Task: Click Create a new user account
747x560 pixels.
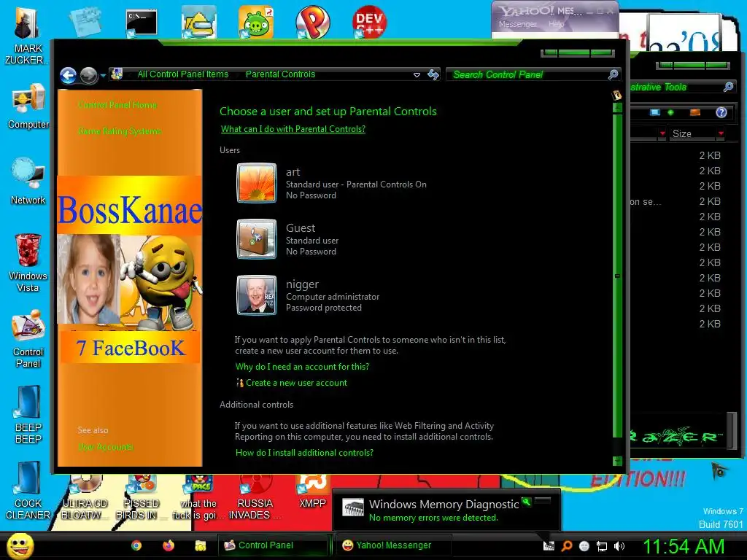Action: (296, 383)
